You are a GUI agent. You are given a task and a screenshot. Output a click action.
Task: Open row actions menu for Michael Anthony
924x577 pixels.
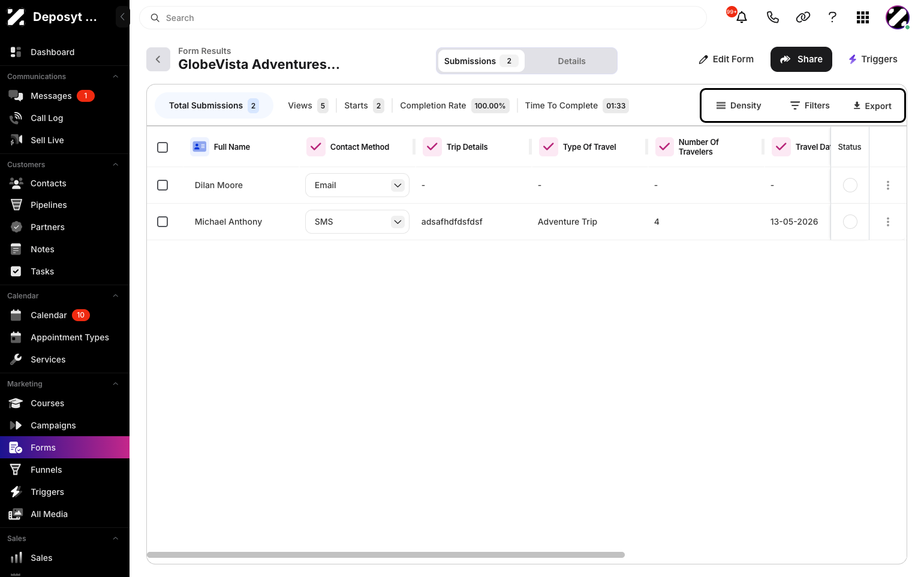coord(888,222)
